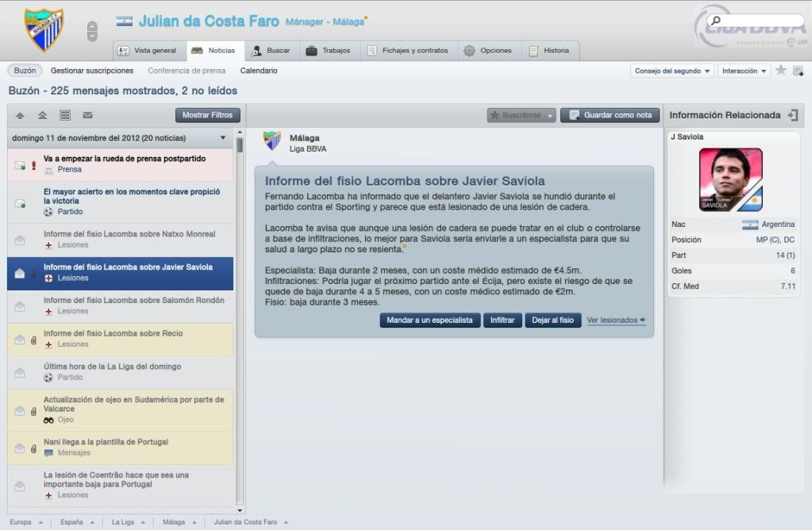Click the inbox list vertical scrollbar
Viewport: 812px width, 530px height.
(x=239, y=321)
